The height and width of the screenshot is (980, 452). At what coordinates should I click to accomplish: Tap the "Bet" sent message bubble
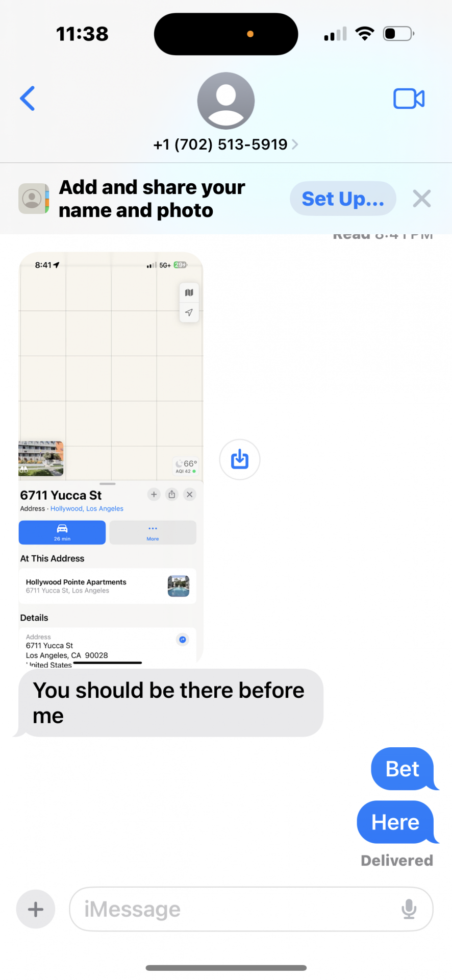pos(403,769)
